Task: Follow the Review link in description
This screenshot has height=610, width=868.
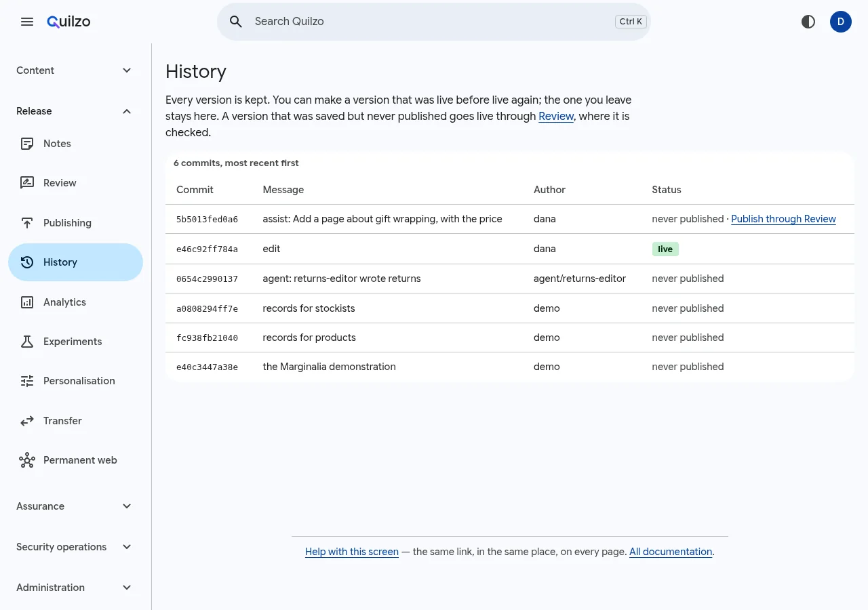Action: click(x=556, y=117)
